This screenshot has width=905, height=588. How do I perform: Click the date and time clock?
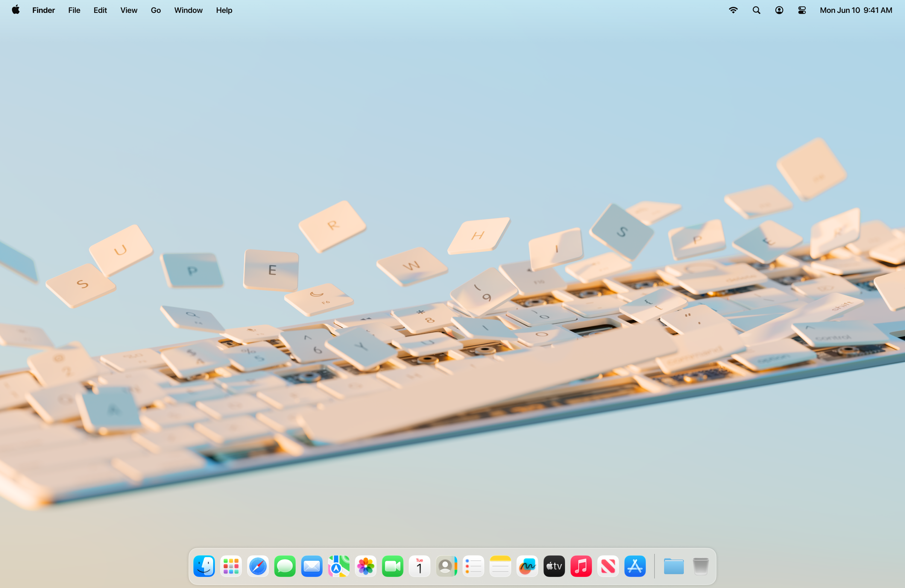coord(856,10)
